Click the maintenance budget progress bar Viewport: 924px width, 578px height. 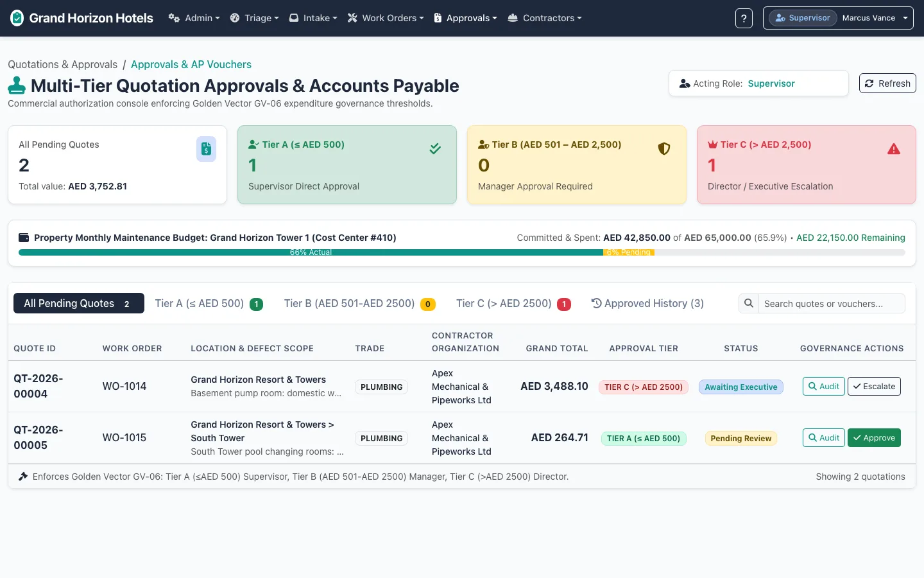pos(462,252)
